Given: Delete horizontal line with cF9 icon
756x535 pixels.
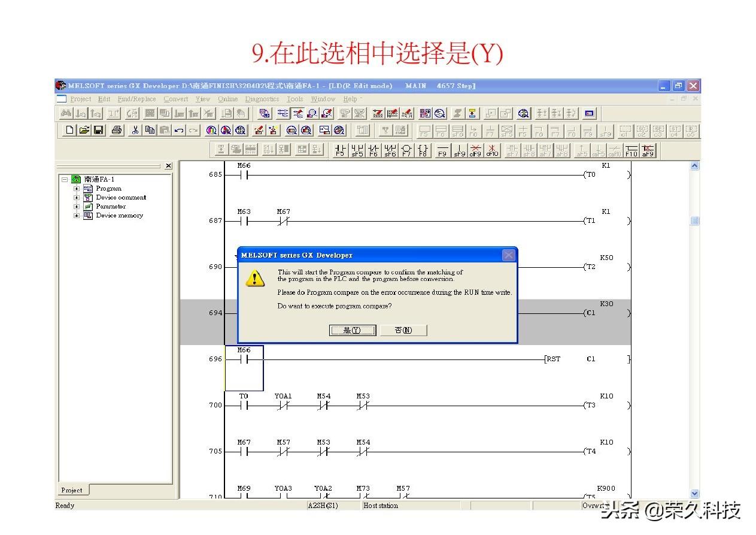Looking at the screenshot, I should coord(475,150).
